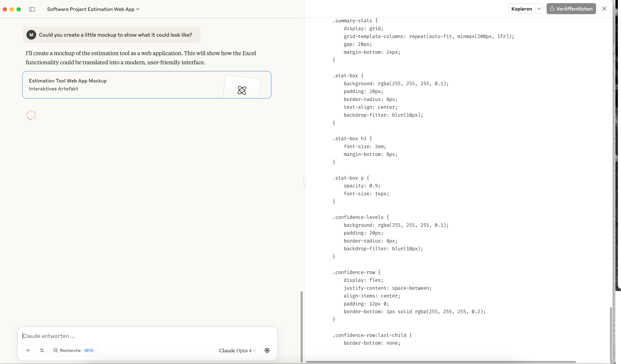Image resolution: width=621 pixels, height=364 pixels.
Task: Toggle the sidebar panel icon
Action: 32,9
